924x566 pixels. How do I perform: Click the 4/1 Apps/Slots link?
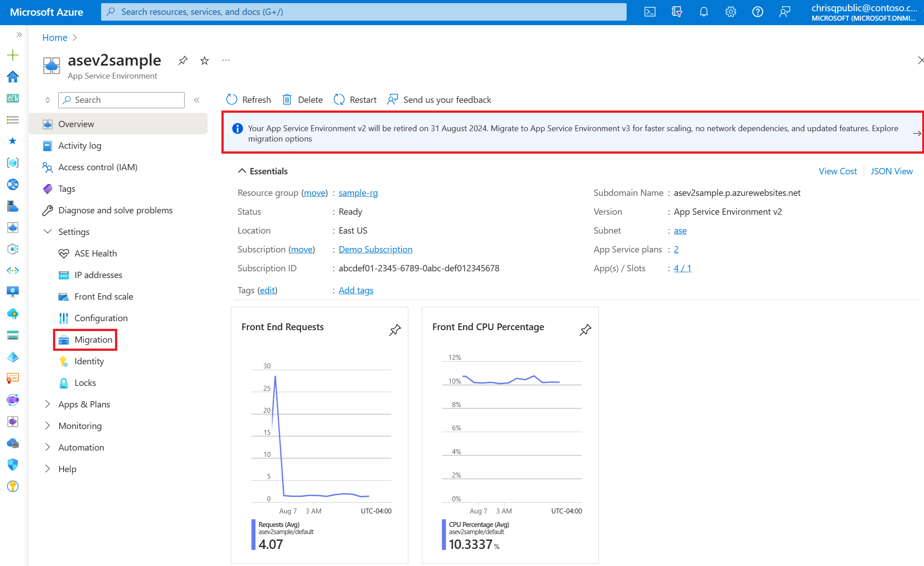click(x=682, y=268)
